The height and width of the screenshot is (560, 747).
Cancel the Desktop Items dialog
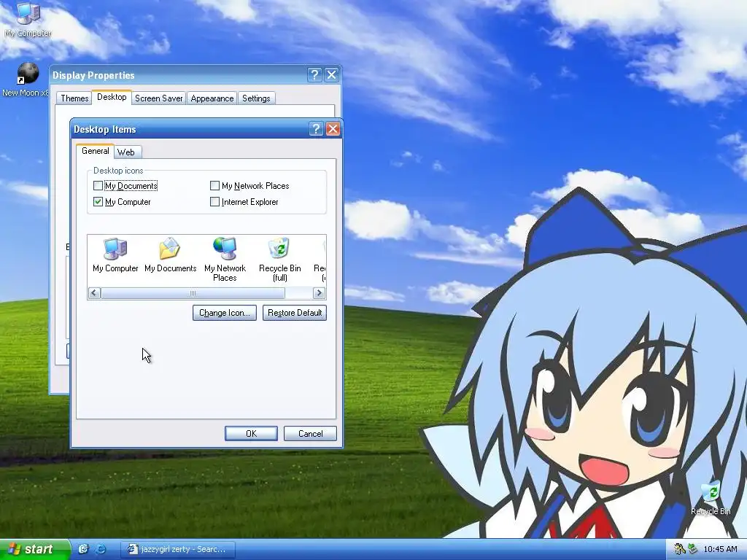click(310, 433)
